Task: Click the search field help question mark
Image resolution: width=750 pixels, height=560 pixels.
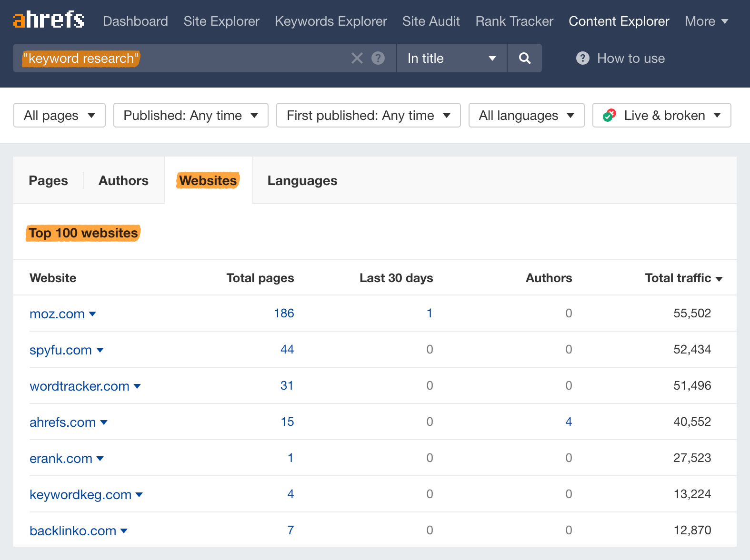Action: 378,58
